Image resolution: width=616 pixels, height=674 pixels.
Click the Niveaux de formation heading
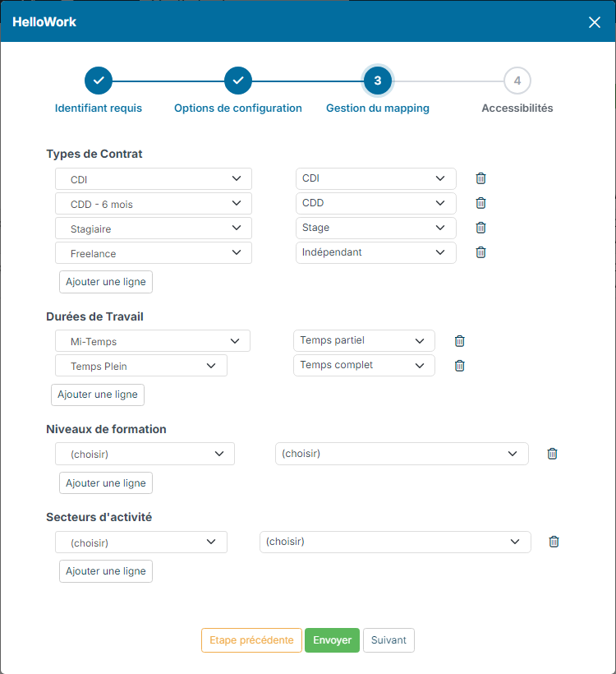tap(106, 429)
